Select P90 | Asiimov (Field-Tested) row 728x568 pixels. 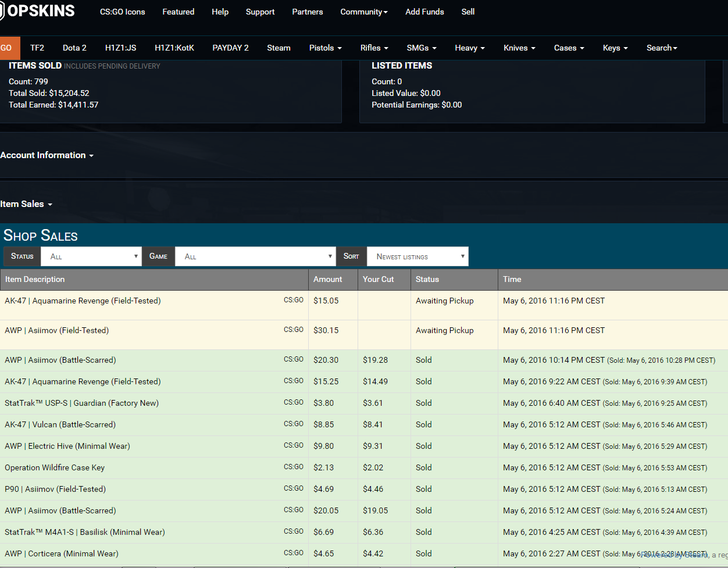[x=364, y=490]
